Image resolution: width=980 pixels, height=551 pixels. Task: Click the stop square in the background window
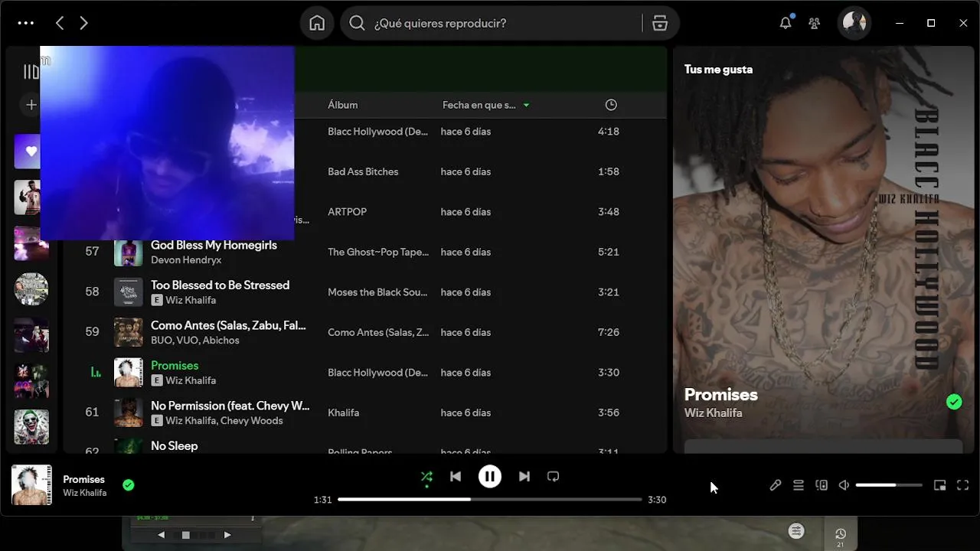point(185,535)
